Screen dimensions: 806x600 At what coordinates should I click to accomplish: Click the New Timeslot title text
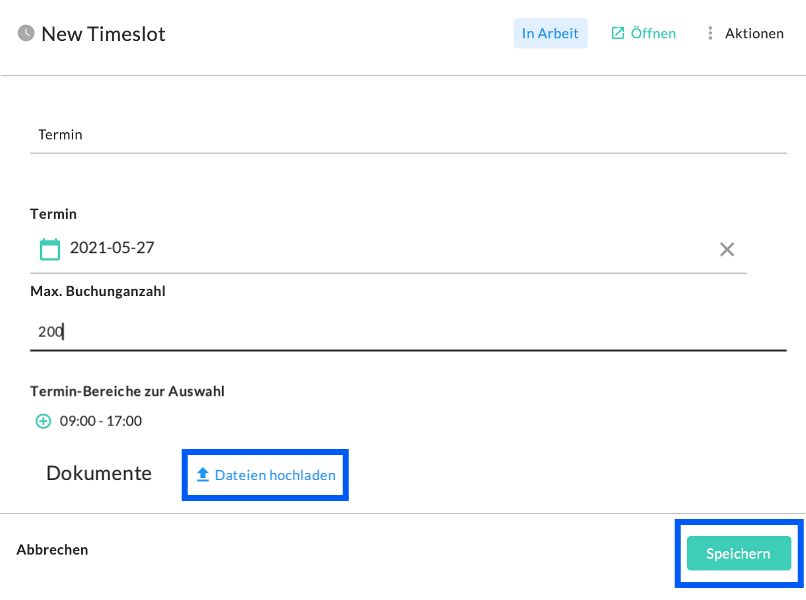(x=103, y=34)
